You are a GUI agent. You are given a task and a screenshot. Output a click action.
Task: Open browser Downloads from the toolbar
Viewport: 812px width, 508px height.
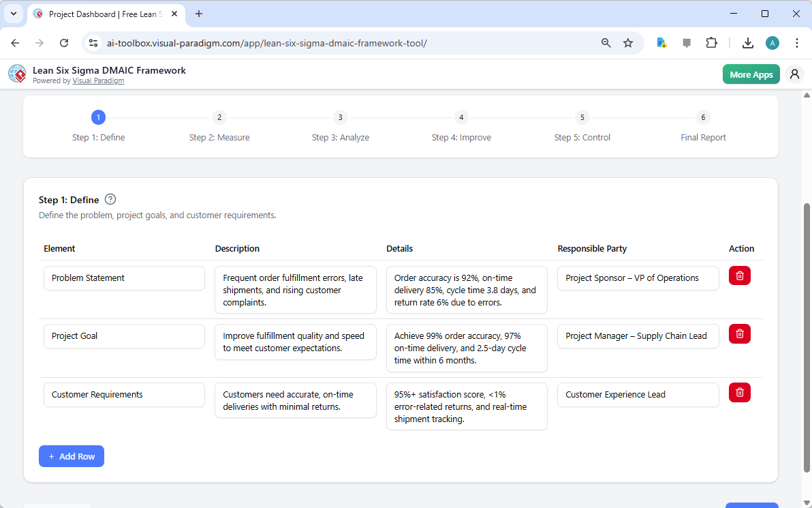[x=747, y=42]
